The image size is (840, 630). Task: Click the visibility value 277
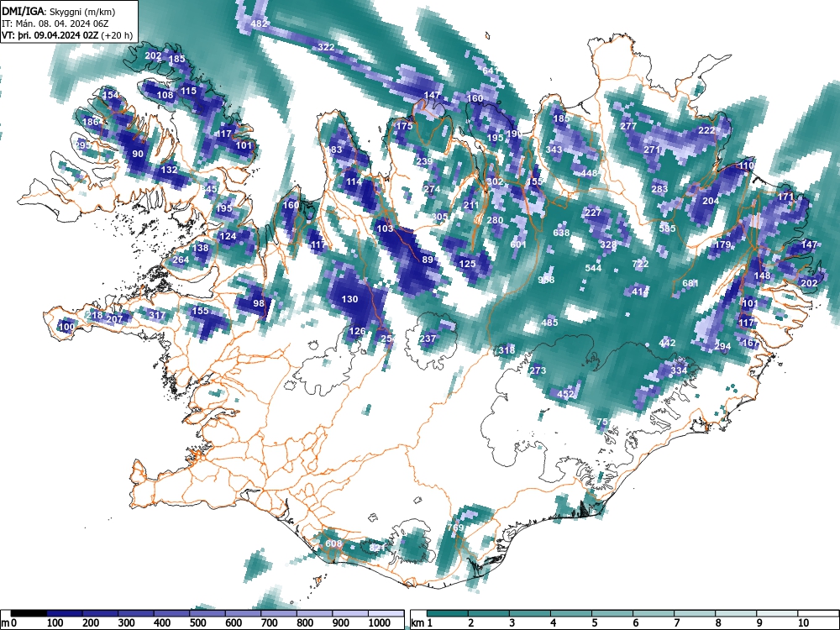(x=628, y=127)
